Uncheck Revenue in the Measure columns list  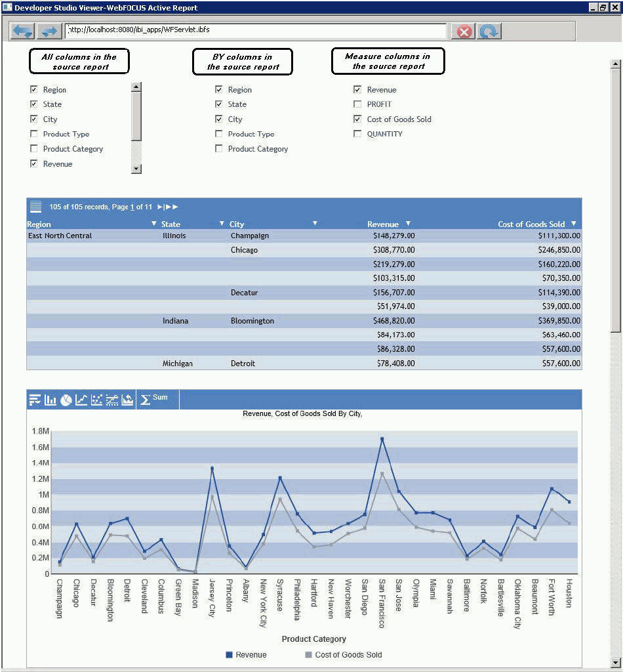(357, 89)
